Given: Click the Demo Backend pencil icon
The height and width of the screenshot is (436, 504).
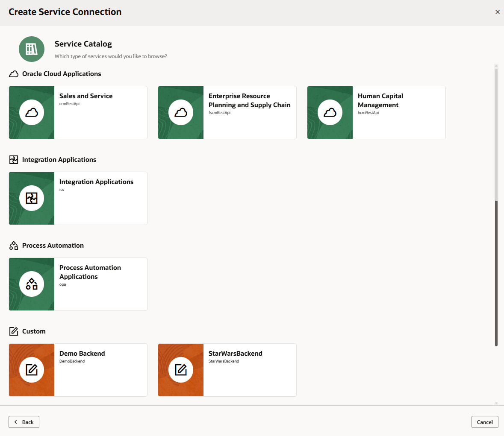Looking at the screenshot, I should 31,370.
